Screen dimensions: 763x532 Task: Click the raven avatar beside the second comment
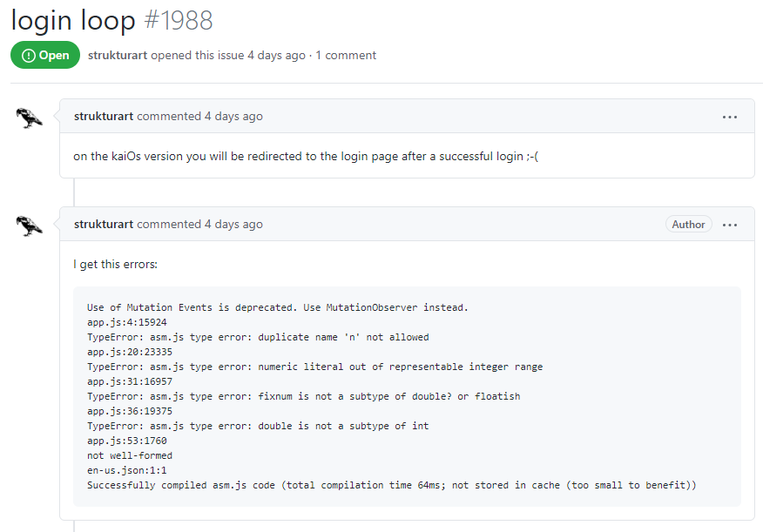tap(30, 226)
